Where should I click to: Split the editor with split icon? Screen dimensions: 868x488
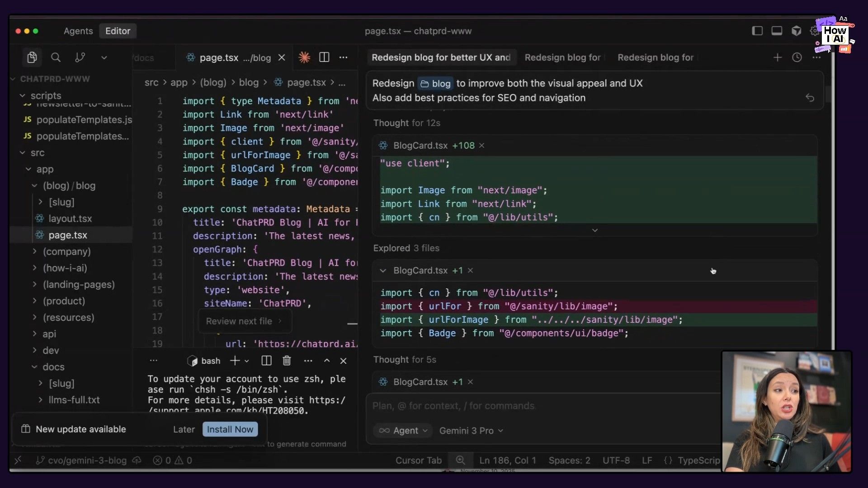pyautogui.click(x=324, y=57)
